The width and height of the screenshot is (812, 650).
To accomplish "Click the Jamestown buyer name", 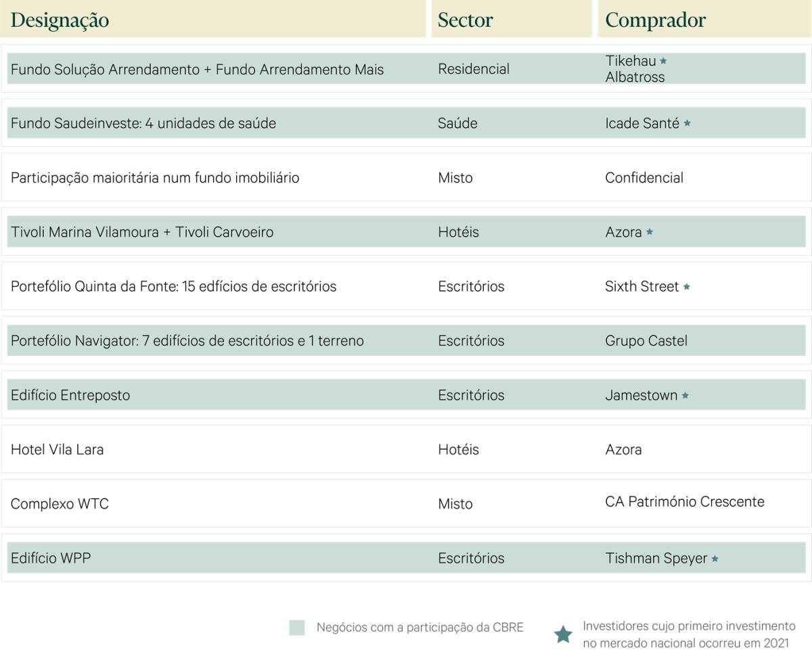I will [641, 396].
